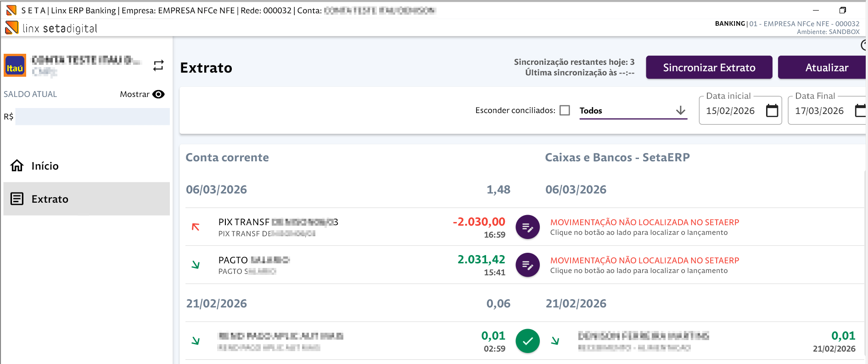Click Conta corrente heading
868x364 pixels.
[x=227, y=157]
